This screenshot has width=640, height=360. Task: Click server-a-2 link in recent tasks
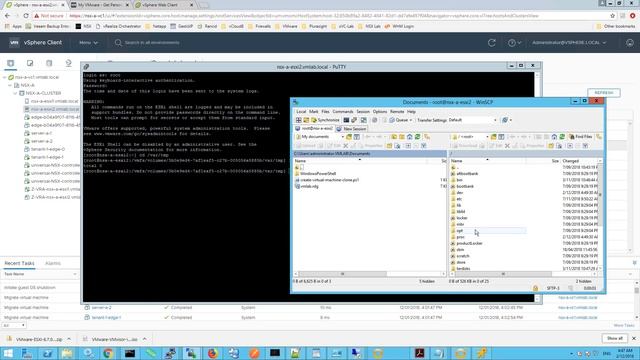[x=101, y=307]
